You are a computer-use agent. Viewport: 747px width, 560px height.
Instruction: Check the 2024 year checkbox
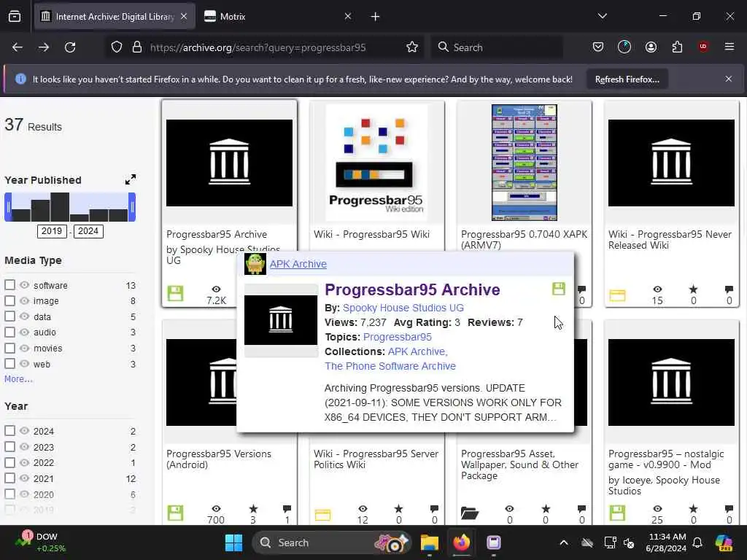click(10, 430)
